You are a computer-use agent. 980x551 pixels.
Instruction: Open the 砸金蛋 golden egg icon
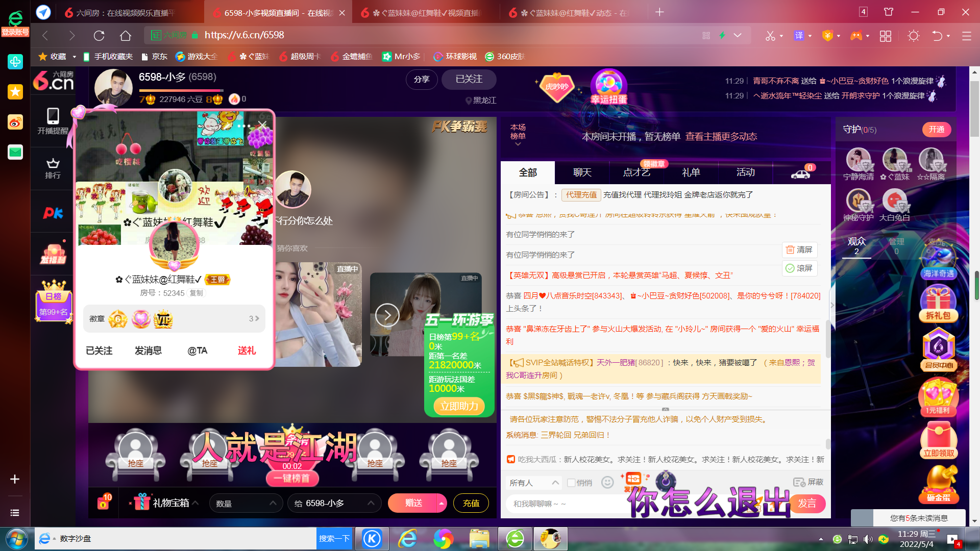(x=939, y=484)
